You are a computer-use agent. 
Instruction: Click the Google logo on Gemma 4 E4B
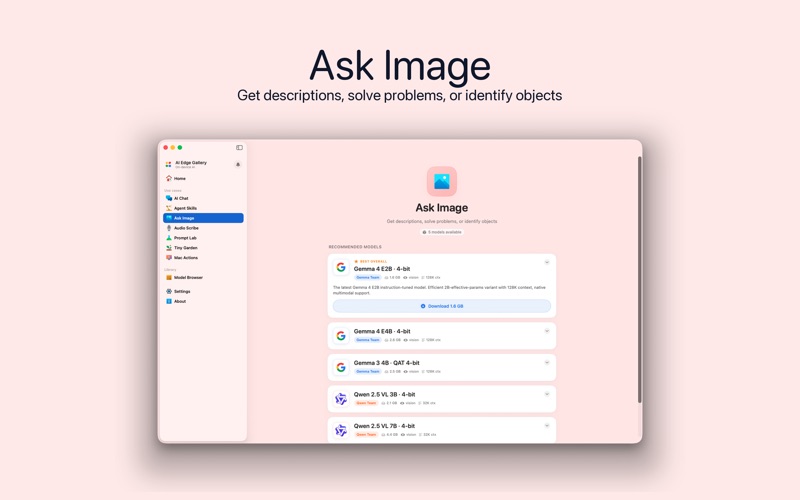[341, 336]
